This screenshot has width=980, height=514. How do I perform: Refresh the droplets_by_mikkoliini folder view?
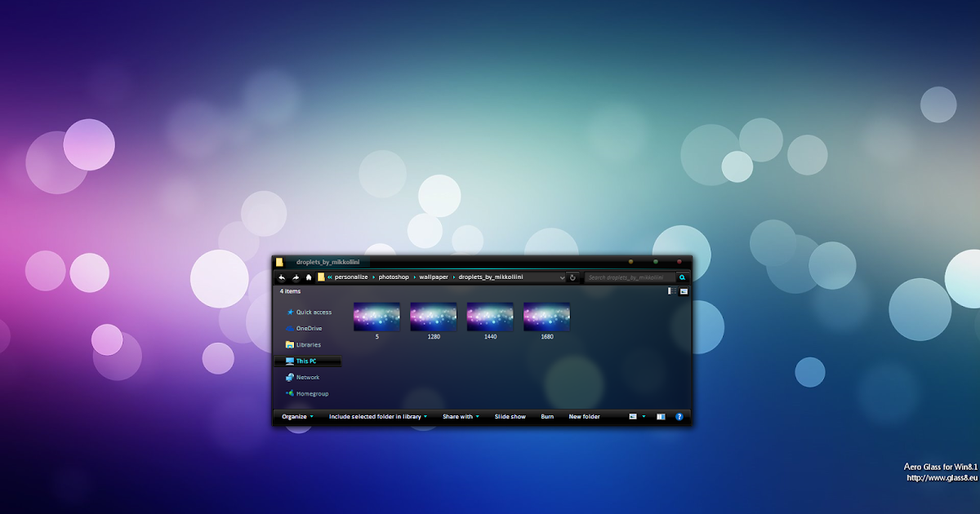[572, 277]
